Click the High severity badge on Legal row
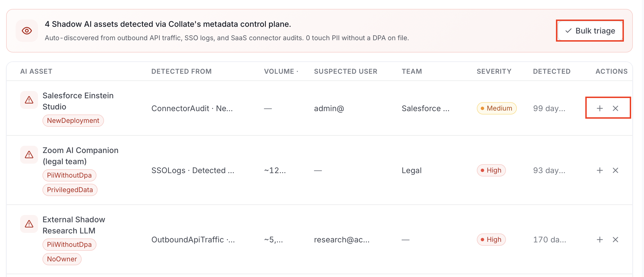Image resolution: width=644 pixels, height=277 pixels. point(491,170)
